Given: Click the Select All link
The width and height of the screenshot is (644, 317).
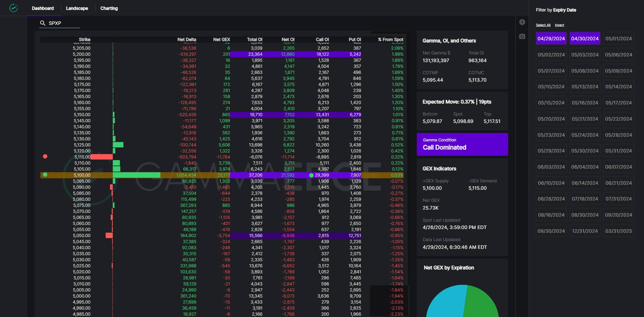Looking at the screenshot, I should pos(543,25).
